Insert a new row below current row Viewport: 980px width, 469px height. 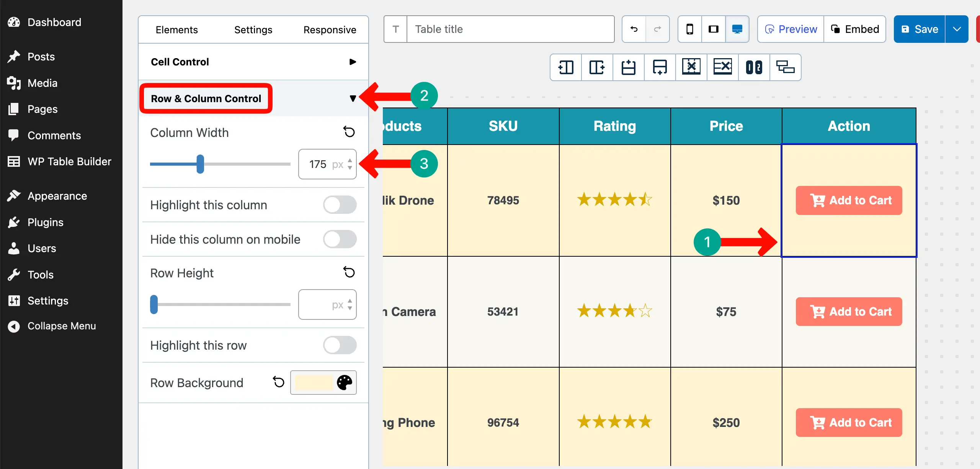tap(660, 67)
